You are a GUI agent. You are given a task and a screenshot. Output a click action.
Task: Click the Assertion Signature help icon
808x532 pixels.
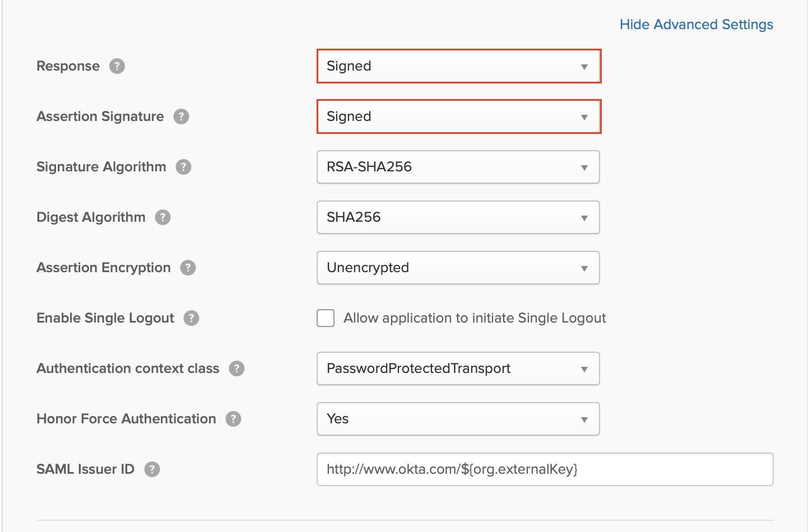click(181, 116)
